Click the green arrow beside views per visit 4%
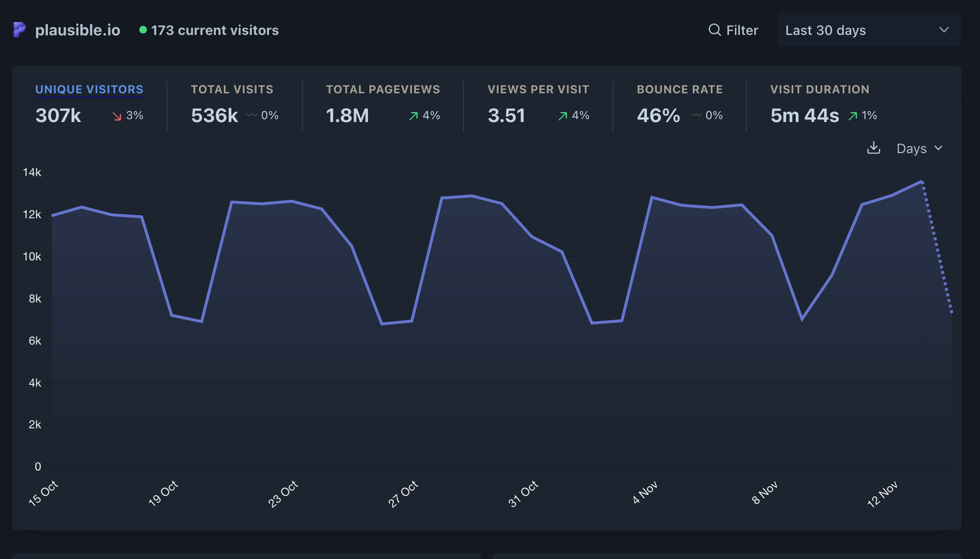This screenshot has width=980, height=559. (563, 116)
